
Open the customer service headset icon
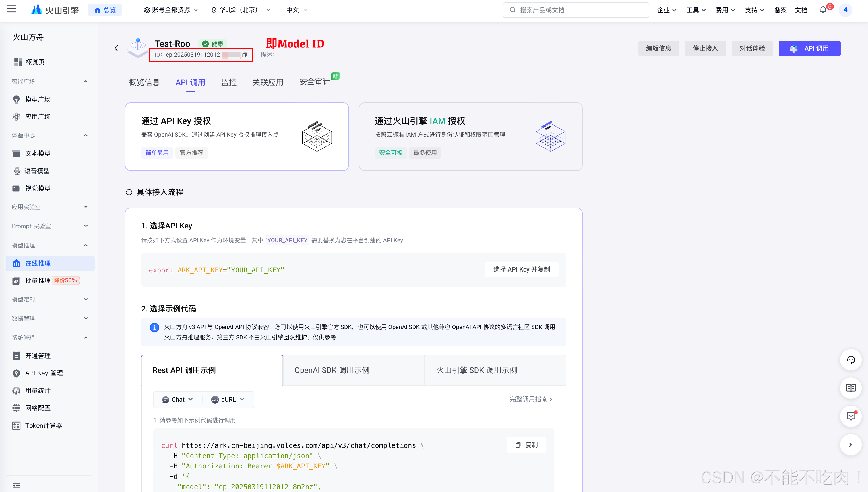pos(850,360)
